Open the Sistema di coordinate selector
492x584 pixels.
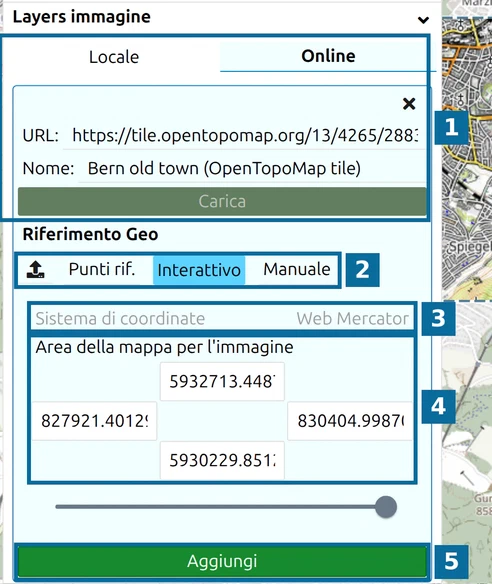point(222,318)
